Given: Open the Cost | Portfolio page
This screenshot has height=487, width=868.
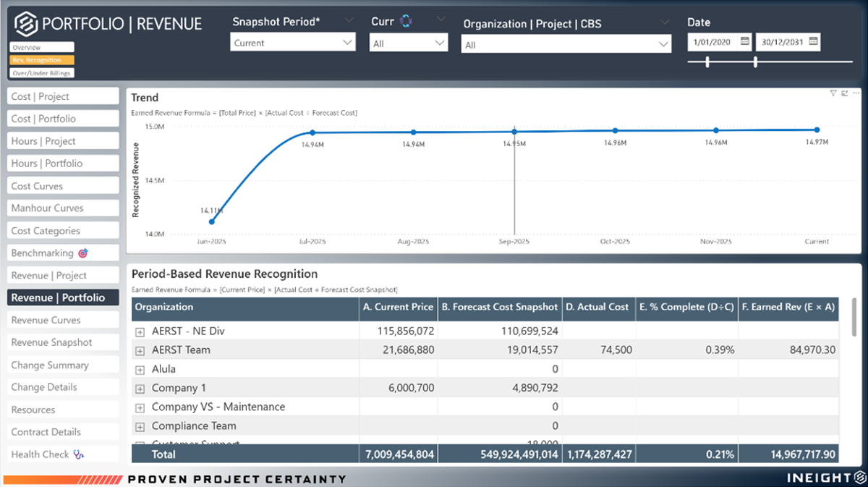Looking at the screenshot, I should pos(63,119).
